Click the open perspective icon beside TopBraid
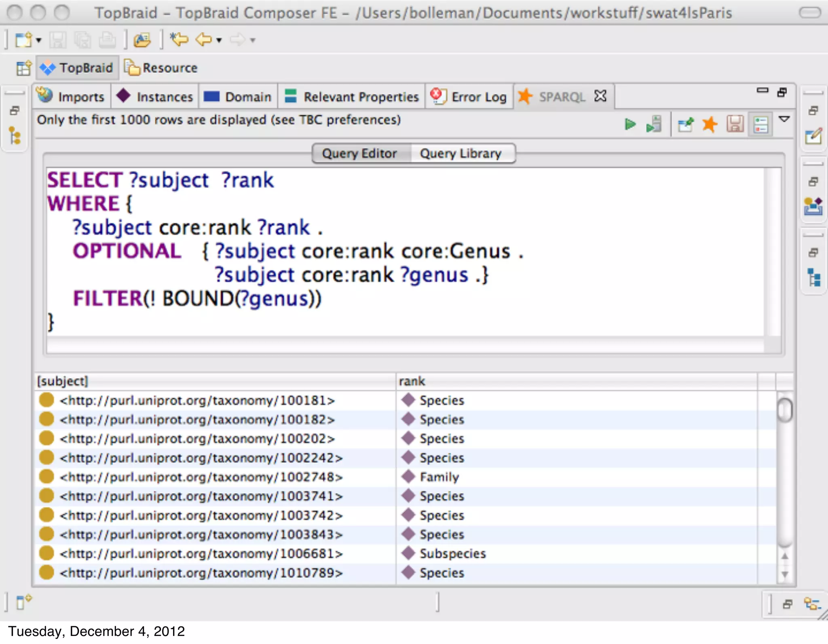 point(23,68)
